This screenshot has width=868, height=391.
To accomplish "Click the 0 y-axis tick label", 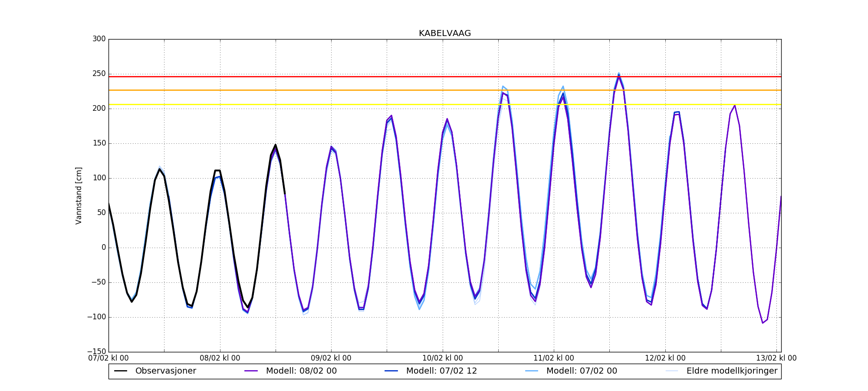I will (104, 248).
